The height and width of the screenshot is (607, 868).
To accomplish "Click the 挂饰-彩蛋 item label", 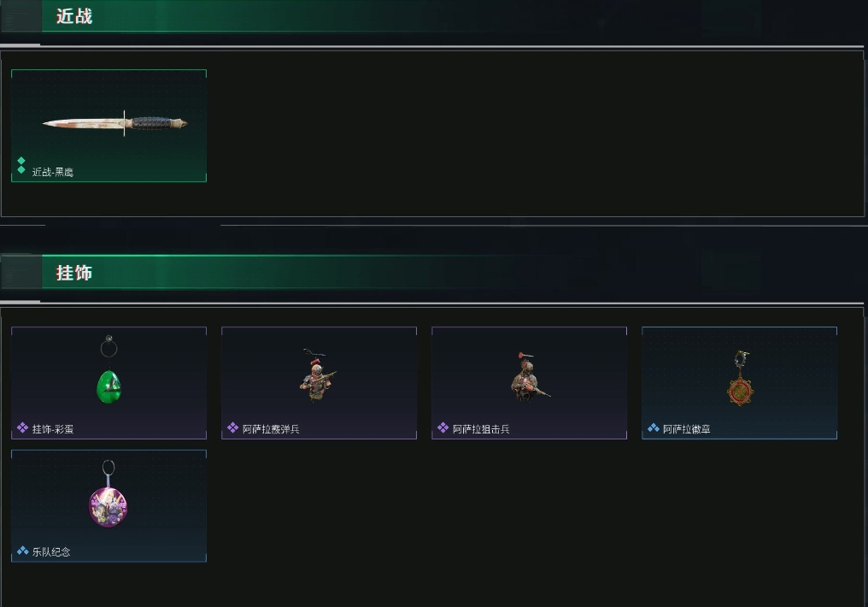I will click(53, 429).
